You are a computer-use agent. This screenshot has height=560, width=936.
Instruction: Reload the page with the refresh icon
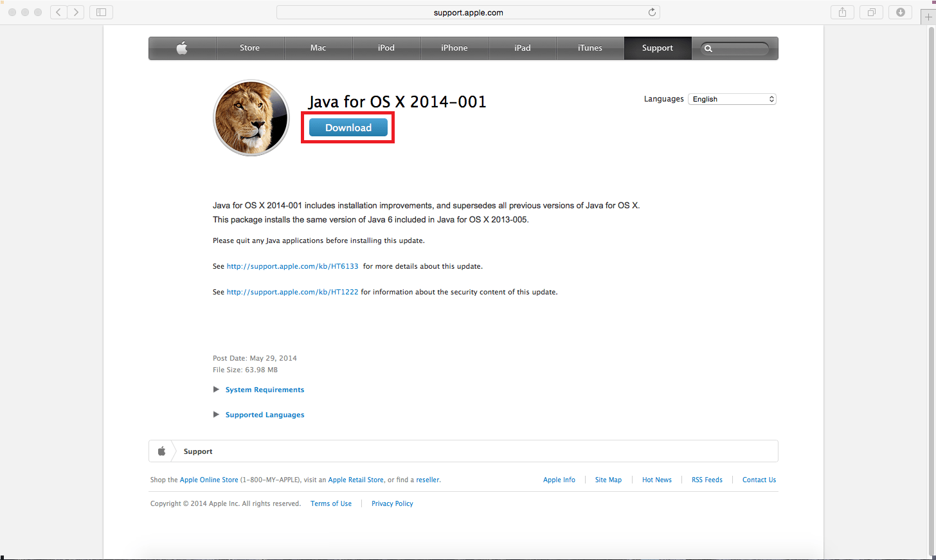[x=652, y=12]
